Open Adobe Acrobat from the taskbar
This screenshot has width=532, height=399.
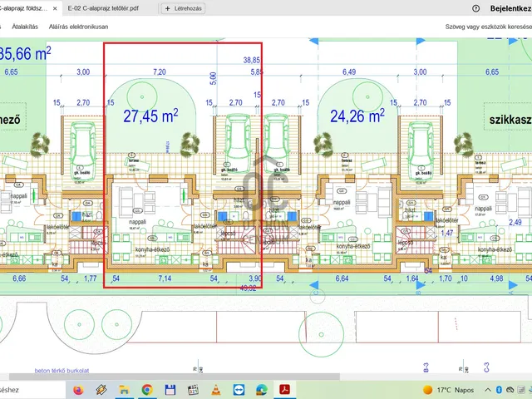click(284, 390)
